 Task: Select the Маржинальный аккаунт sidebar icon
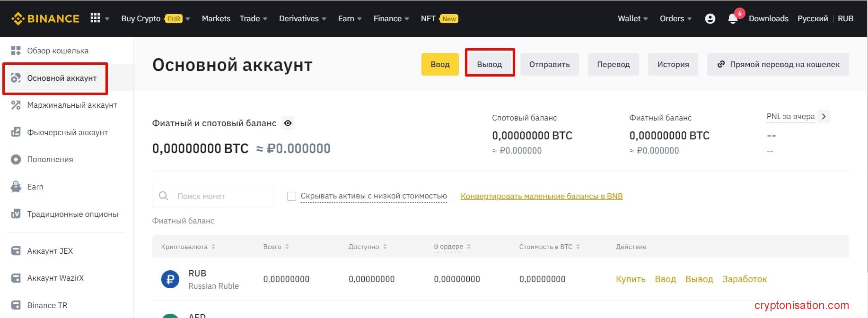[16, 105]
